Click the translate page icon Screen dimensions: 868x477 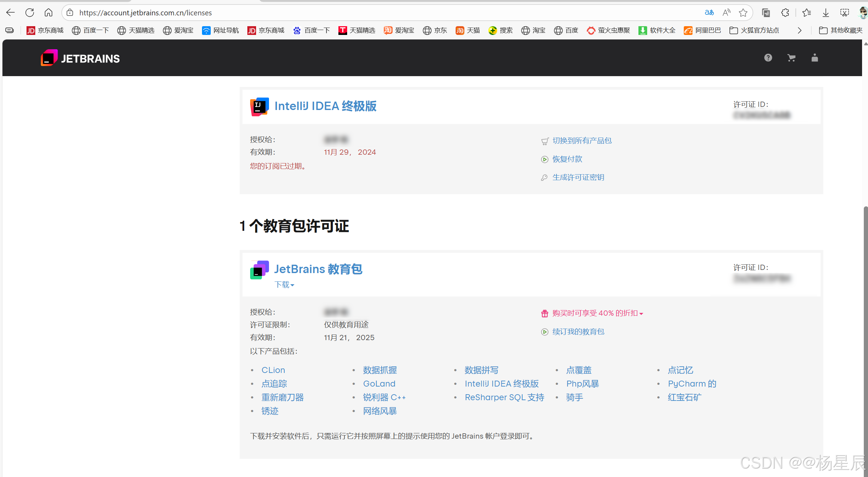(709, 13)
